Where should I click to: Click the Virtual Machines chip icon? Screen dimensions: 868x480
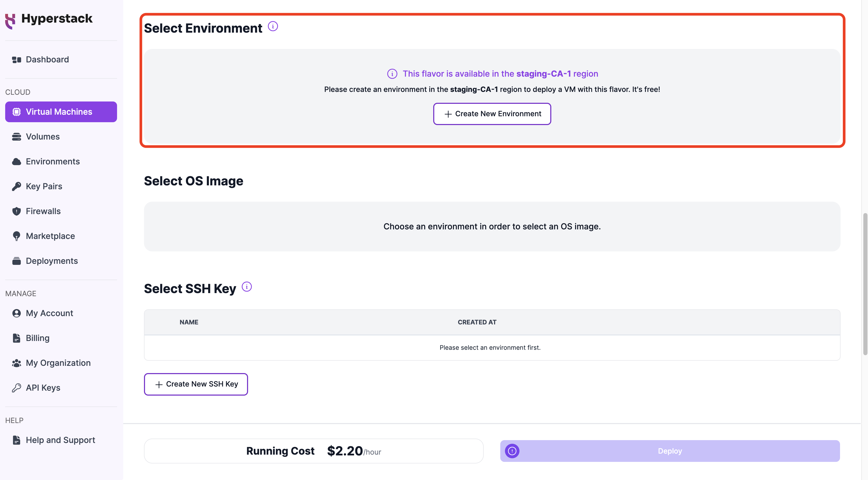(x=17, y=112)
